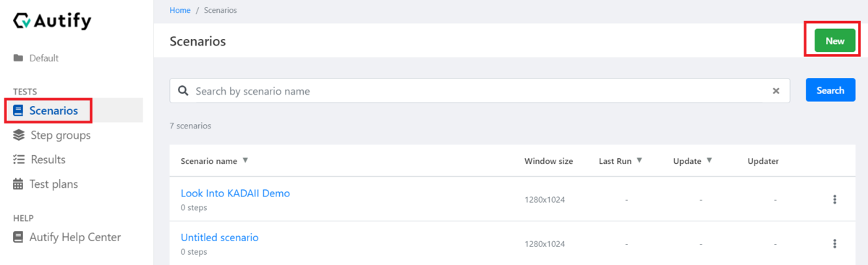Open the more menu for Look Into KADAII Demo
868x265 pixels.
point(835,199)
